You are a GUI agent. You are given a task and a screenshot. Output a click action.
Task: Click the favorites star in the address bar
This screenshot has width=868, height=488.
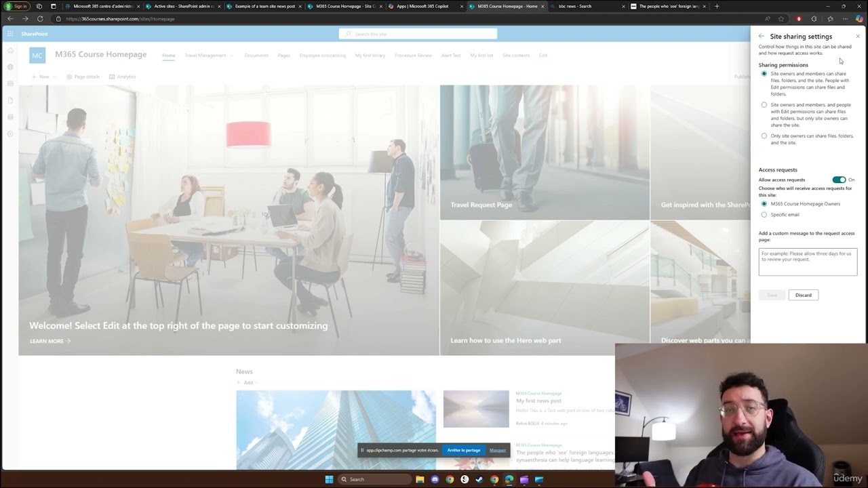[x=781, y=19]
